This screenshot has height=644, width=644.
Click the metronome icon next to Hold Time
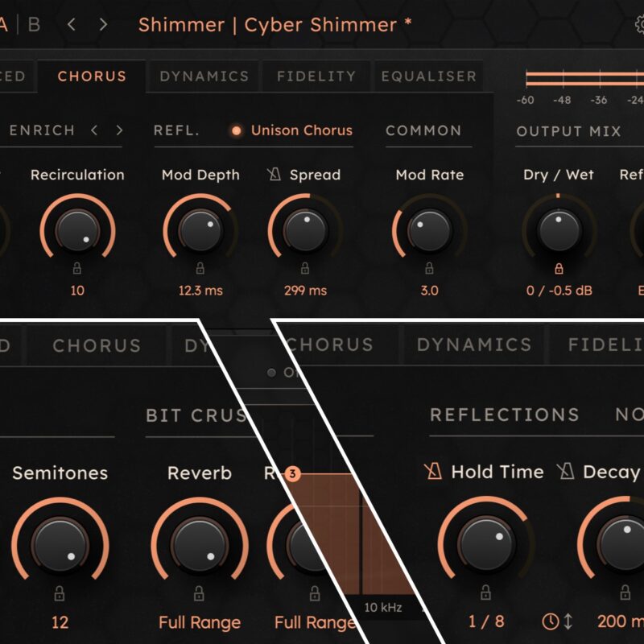pos(433,472)
